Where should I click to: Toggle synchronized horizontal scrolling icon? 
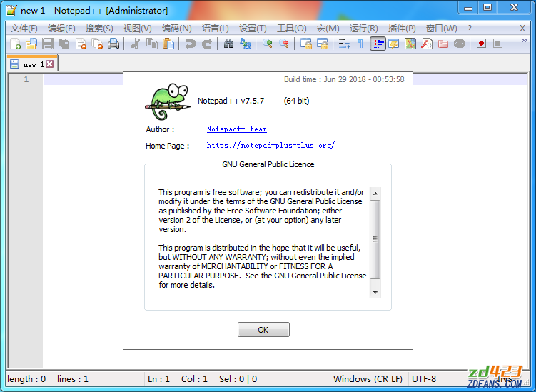point(323,44)
